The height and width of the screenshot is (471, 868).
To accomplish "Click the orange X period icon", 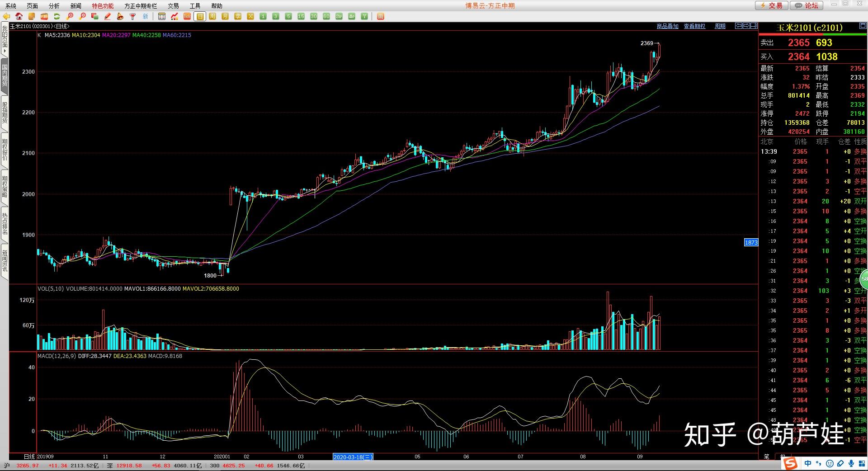I will (x=250, y=17).
